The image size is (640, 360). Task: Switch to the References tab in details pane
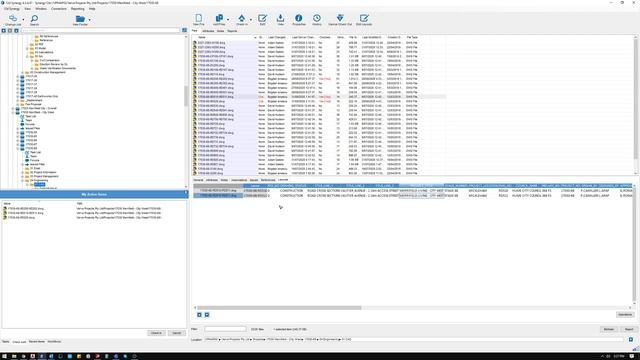click(x=268, y=180)
